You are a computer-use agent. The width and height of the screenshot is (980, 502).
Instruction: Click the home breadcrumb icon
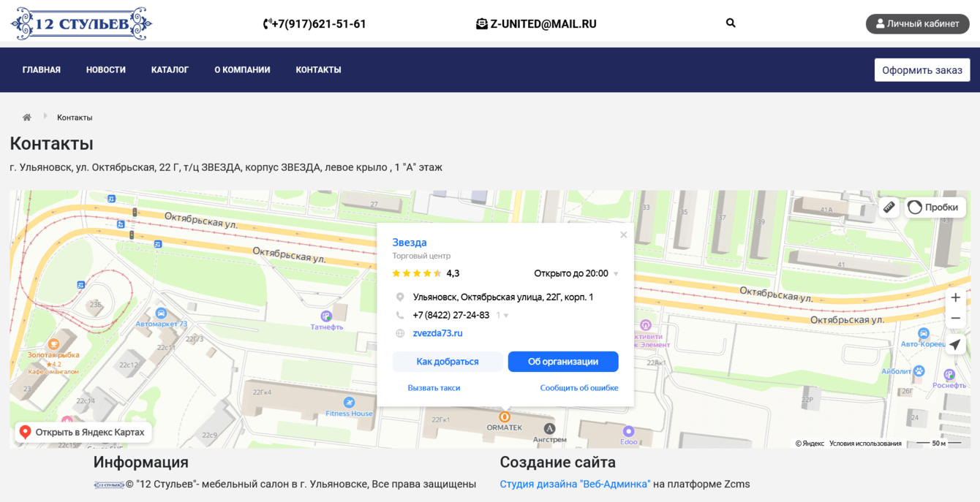point(27,118)
